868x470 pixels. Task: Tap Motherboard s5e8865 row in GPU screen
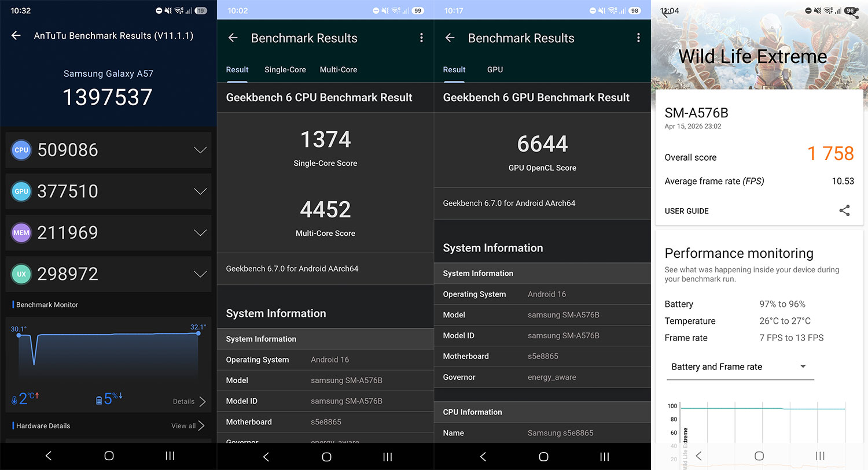(542, 356)
